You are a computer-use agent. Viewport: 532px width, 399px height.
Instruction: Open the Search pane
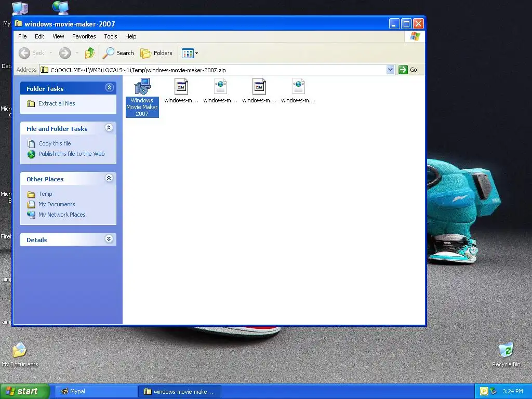[x=118, y=53]
